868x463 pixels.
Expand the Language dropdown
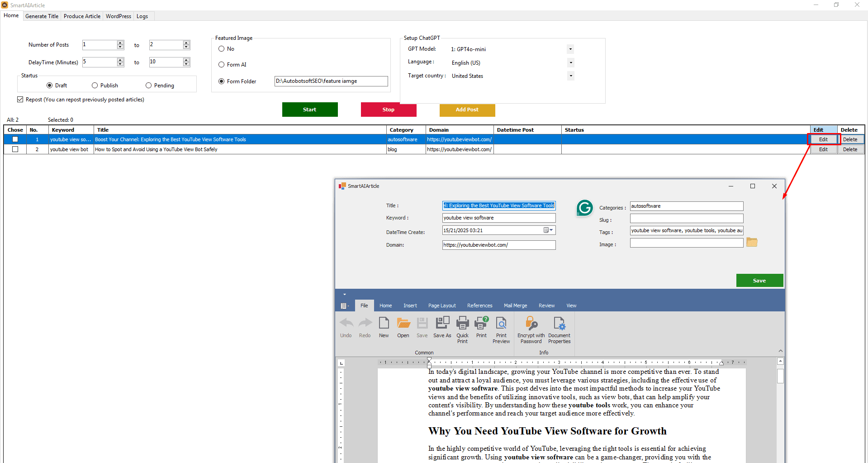[571, 62]
